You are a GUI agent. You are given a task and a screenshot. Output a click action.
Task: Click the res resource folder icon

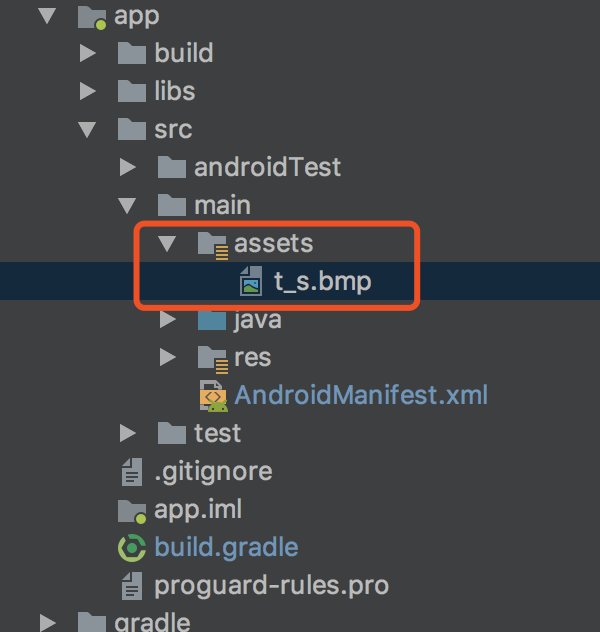[213, 360]
